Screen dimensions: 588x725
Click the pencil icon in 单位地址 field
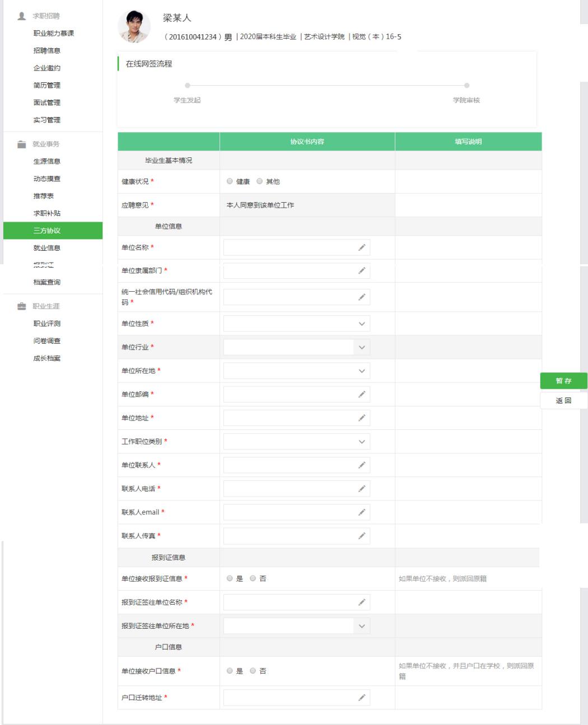coord(362,418)
